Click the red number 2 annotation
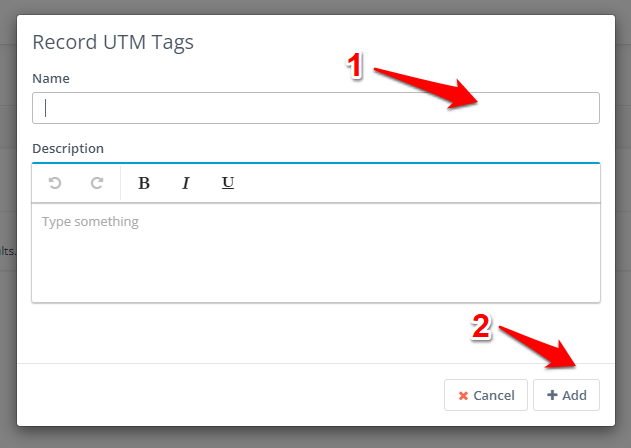Screen dimensions: 631x448 (481, 326)
